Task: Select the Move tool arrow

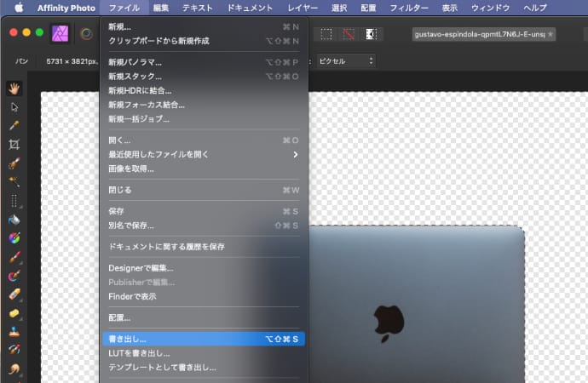Action: (14, 106)
